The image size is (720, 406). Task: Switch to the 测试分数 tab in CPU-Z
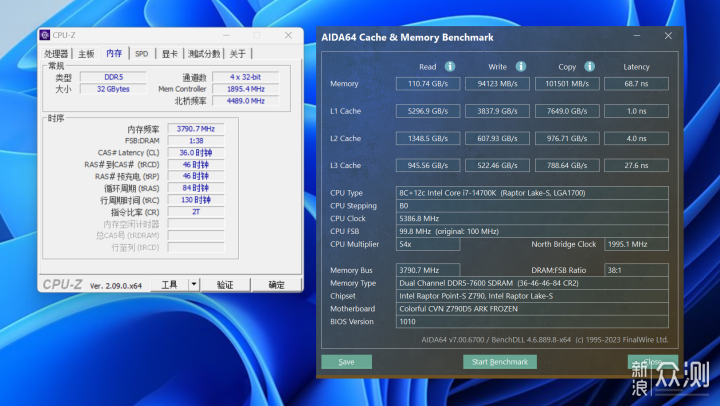pos(204,54)
